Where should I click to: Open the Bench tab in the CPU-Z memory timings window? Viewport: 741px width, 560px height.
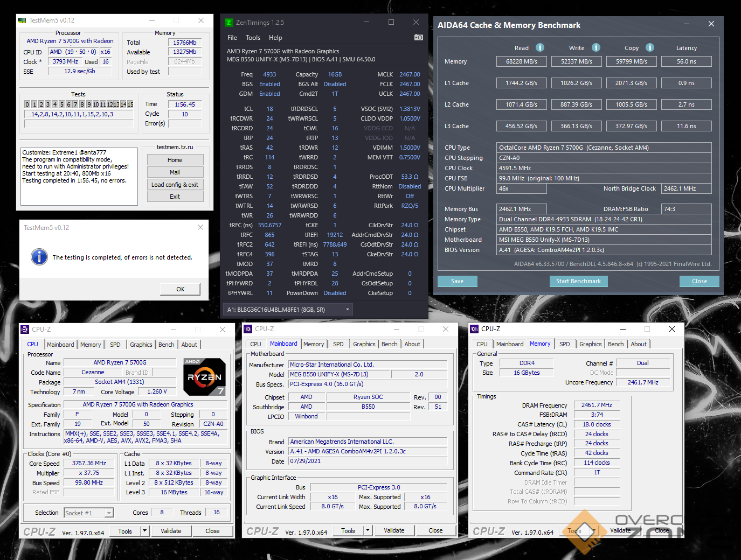click(x=616, y=344)
